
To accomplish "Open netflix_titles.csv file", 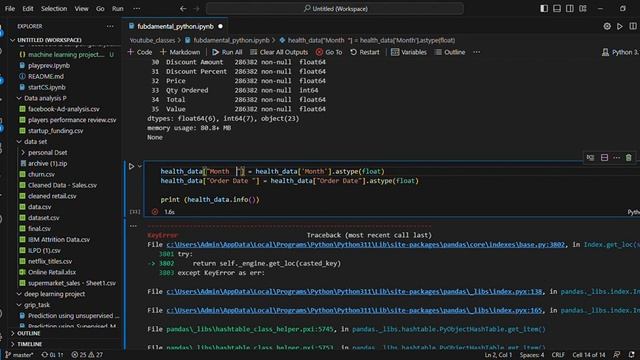I will click(x=50, y=262).
